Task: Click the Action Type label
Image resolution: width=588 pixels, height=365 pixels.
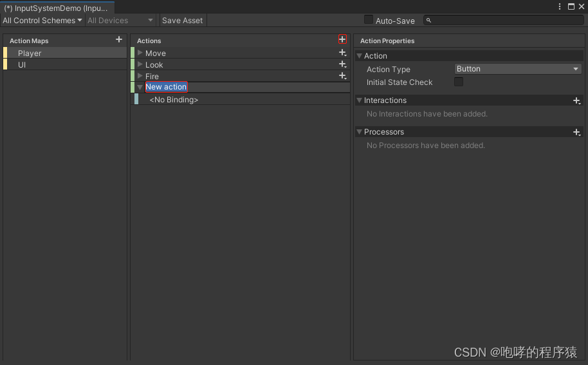Action: pyautogui.click(x=389, y=70)
